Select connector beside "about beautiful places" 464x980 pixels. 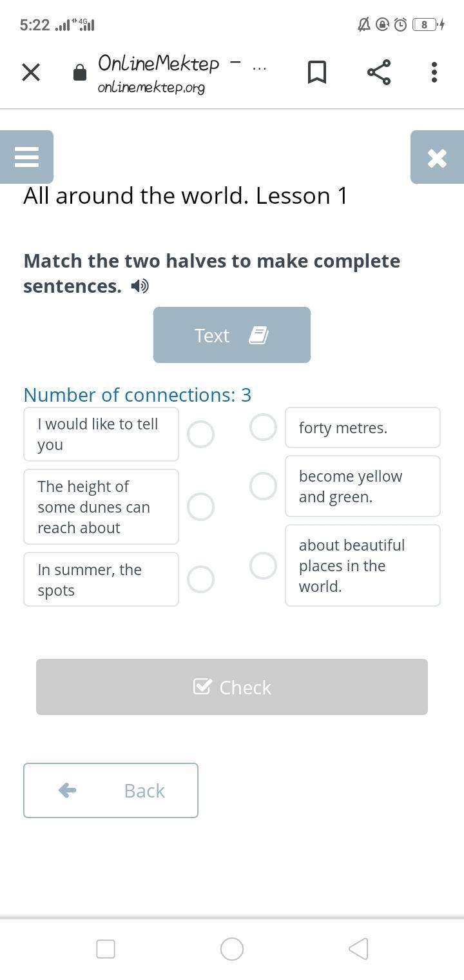tap(263, 565)
